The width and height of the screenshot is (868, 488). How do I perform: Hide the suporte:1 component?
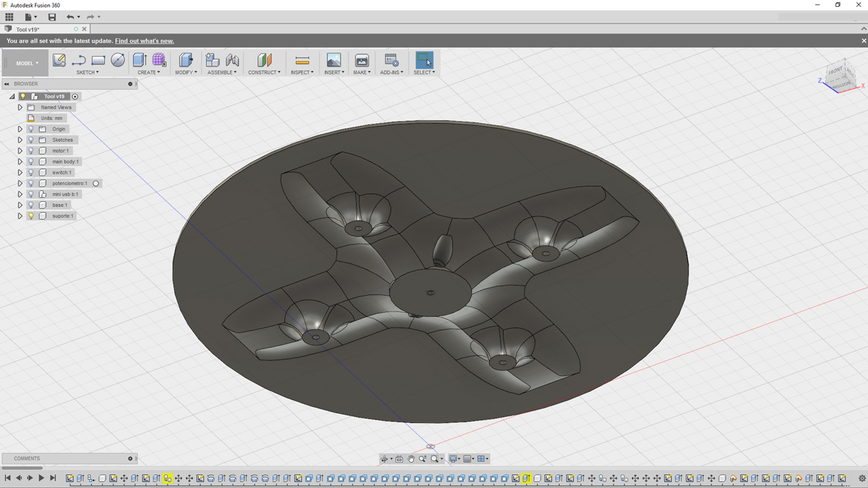pyautogui.click(x=31, y=216)
